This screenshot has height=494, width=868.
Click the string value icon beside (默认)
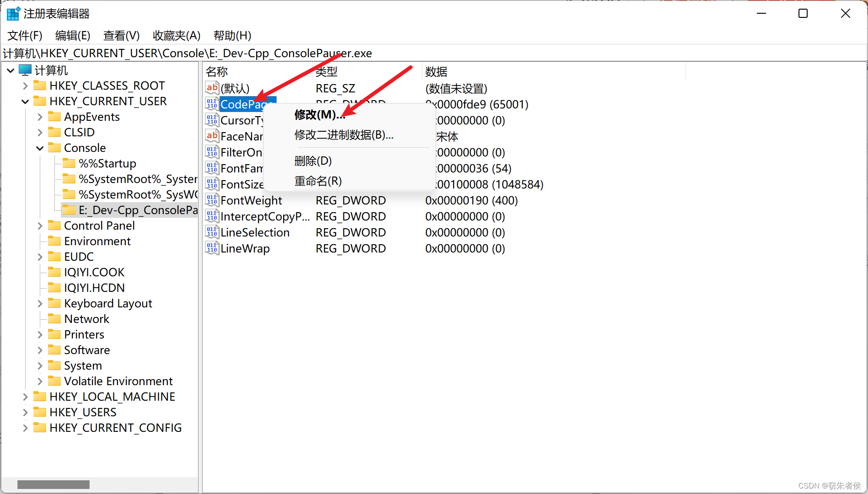(212, 88)
